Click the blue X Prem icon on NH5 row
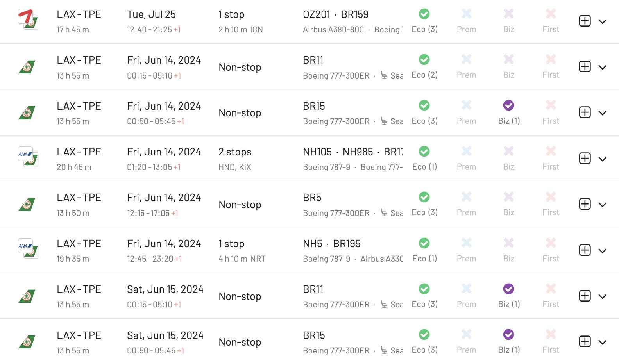Image resolution: width=619 pixels, height=364 pixels. pos(466,243)
